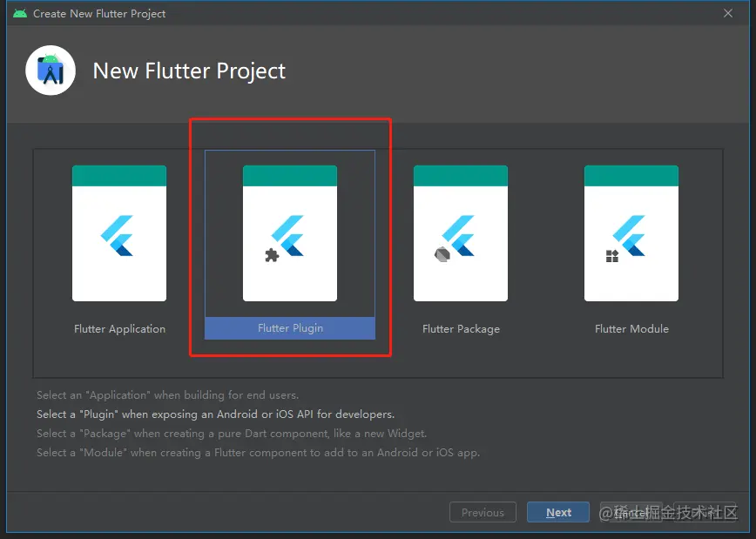Click the "Application" description line
The image size is (756, 539).
pos(168,394)
